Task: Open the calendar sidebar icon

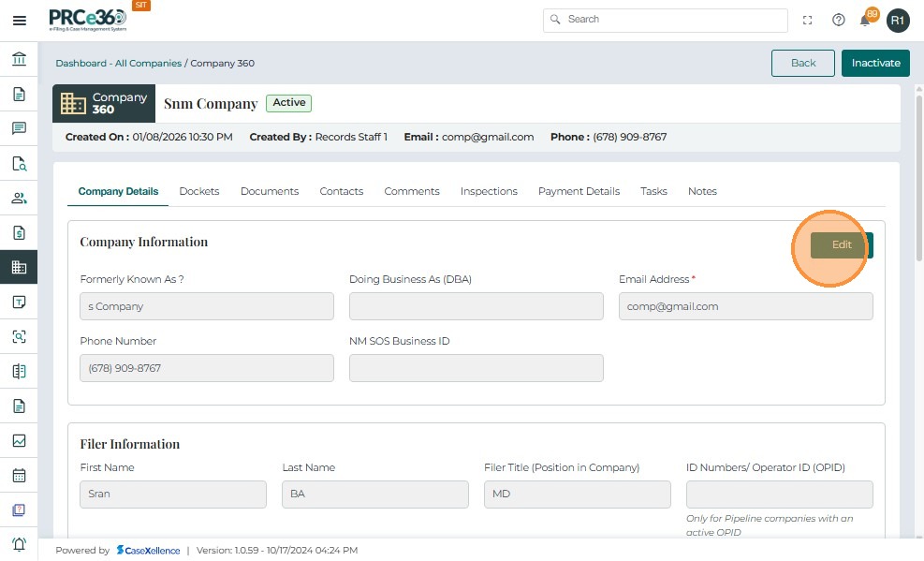Action: (x=19, y=475)
